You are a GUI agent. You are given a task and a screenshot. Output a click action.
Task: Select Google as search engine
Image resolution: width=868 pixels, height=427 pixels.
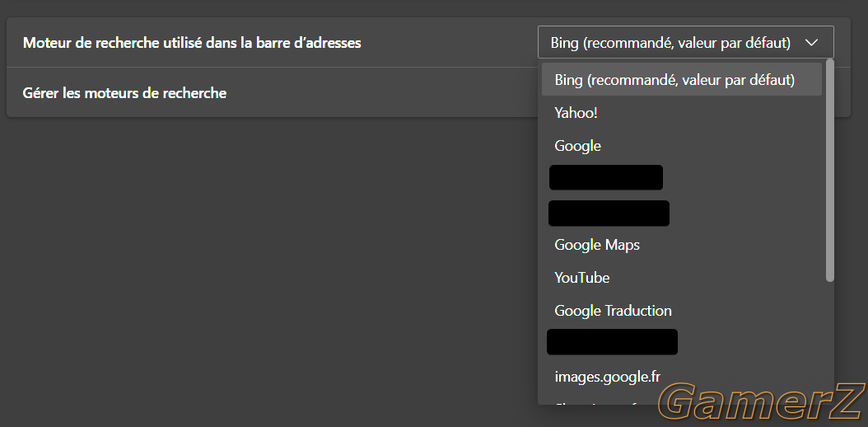[x=681, y=146]
